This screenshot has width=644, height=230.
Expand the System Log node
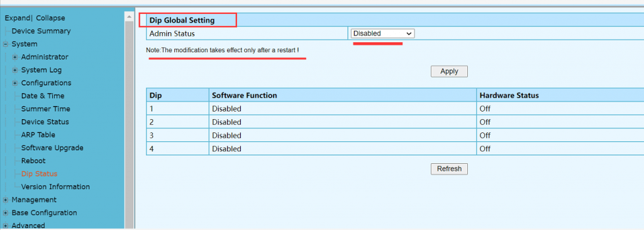(x=15, y=71)
